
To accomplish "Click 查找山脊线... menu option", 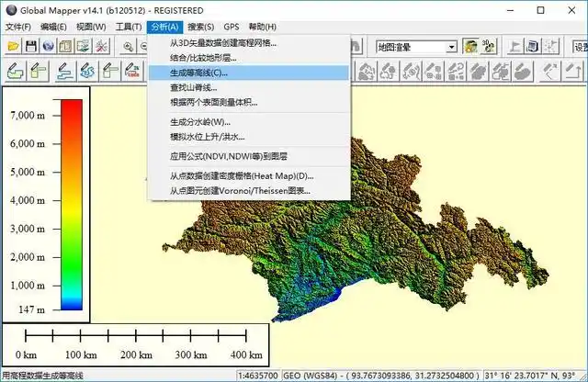I will click(x=193, y=87).
